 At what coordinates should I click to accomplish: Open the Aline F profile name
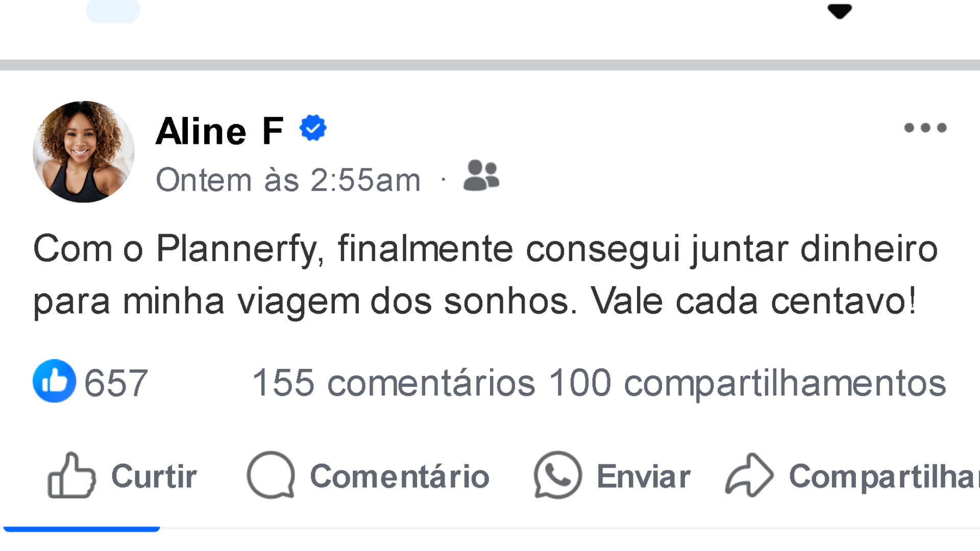tap(219, 131)
